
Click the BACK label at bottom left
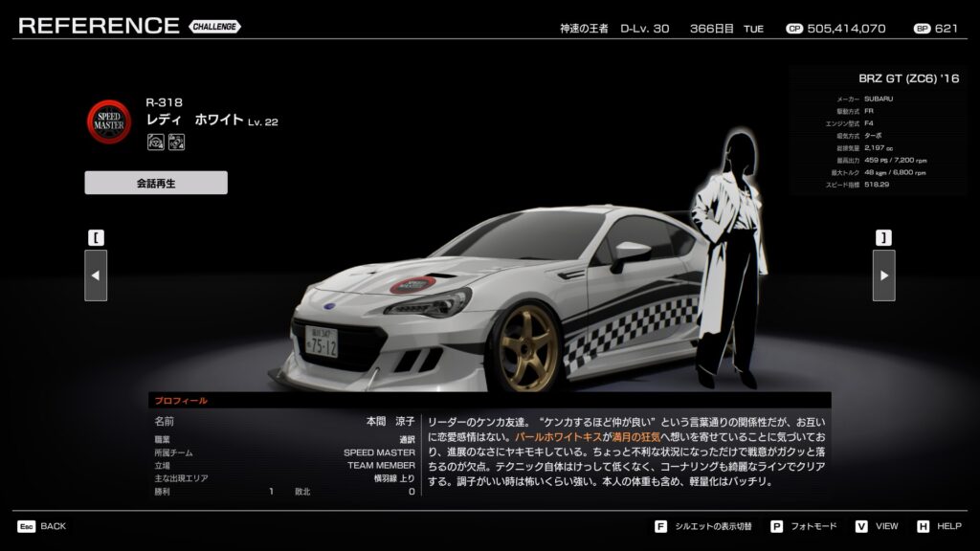click(x=54, y=526)
